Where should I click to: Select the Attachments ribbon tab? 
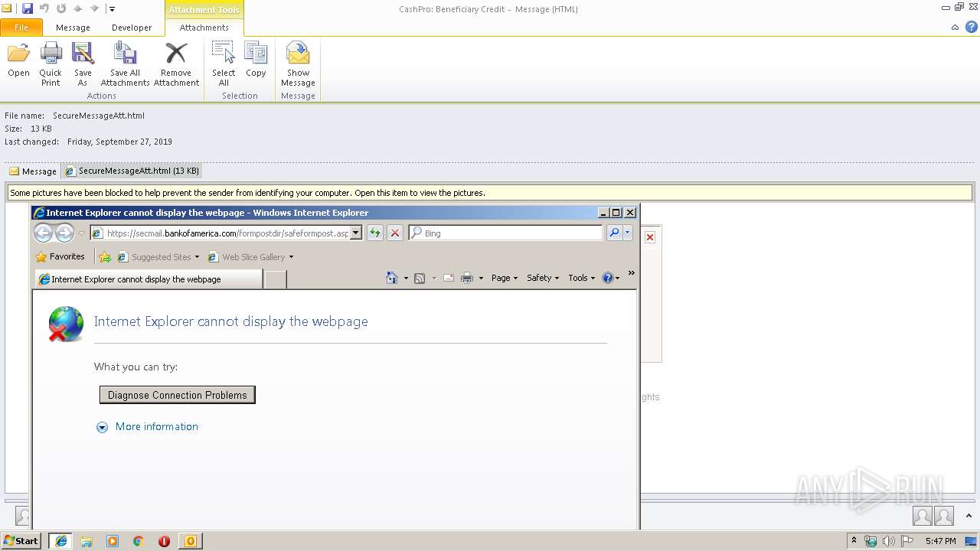[204, 28]
